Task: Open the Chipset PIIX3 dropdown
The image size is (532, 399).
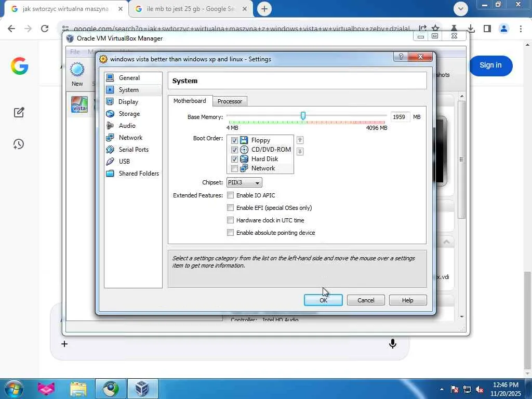Action: [244, 182]
